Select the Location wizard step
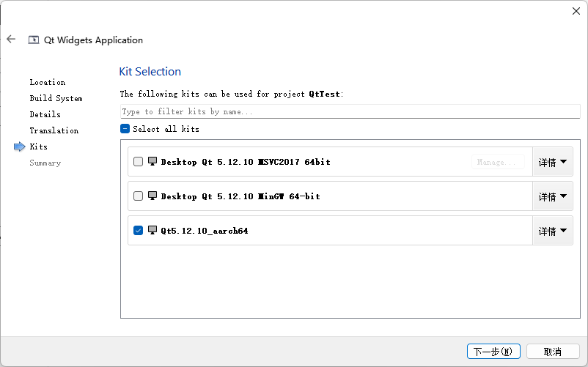 click(47, 82)
